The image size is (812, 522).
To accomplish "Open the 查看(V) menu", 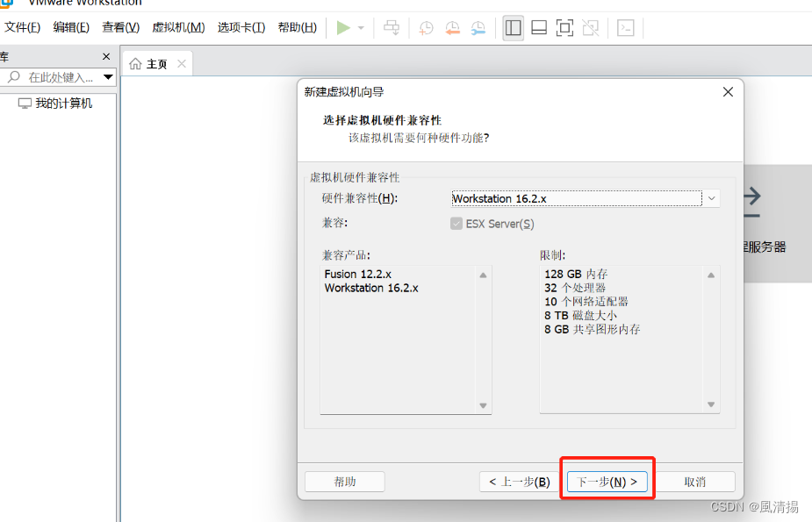I will pos(120,27).
